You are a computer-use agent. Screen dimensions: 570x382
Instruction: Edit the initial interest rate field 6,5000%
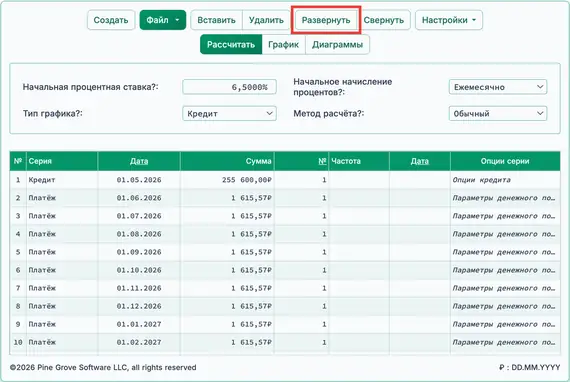(229, 87)
